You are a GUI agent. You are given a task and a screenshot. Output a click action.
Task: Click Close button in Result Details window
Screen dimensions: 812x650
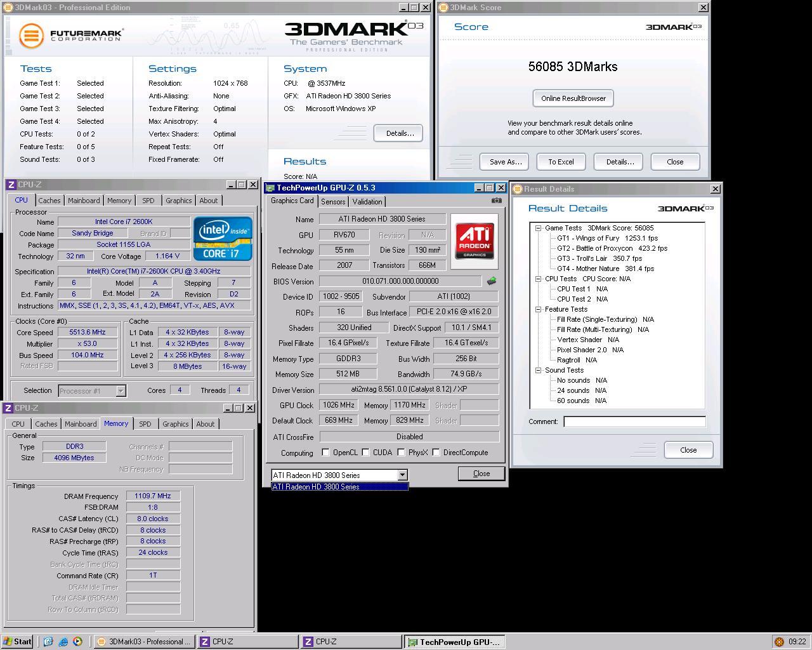click(x=688, y=450)
